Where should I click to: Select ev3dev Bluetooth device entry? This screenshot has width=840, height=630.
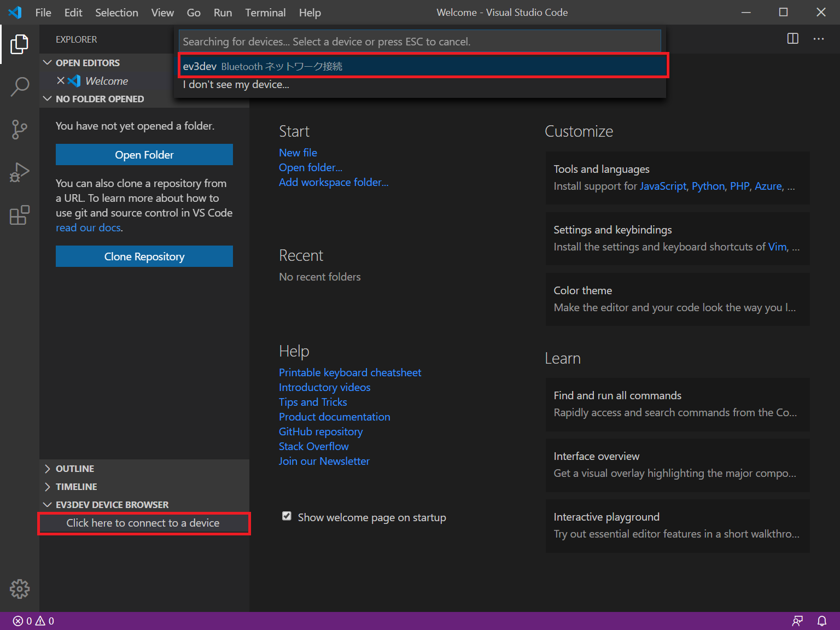423,66
